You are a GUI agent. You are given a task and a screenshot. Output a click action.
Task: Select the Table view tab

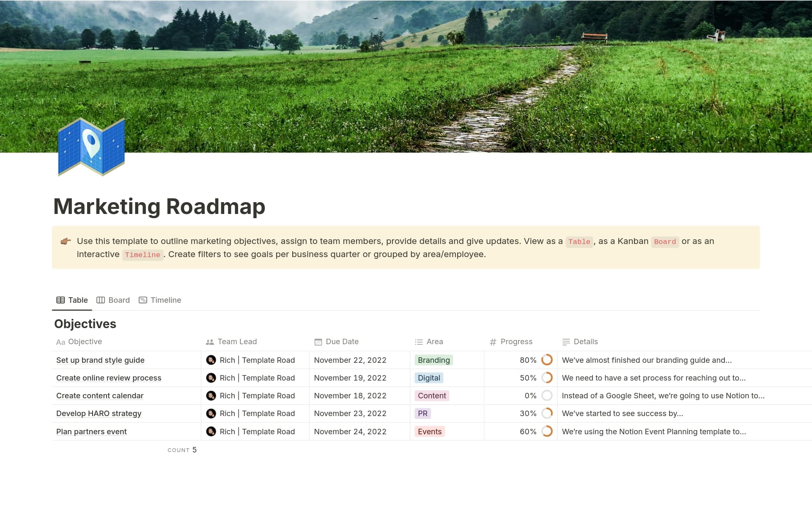pyautogui.click(x=72, y=300)
